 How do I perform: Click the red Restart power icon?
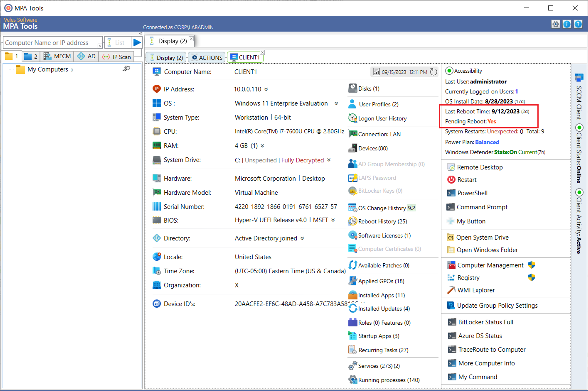(x=451, y=180)
